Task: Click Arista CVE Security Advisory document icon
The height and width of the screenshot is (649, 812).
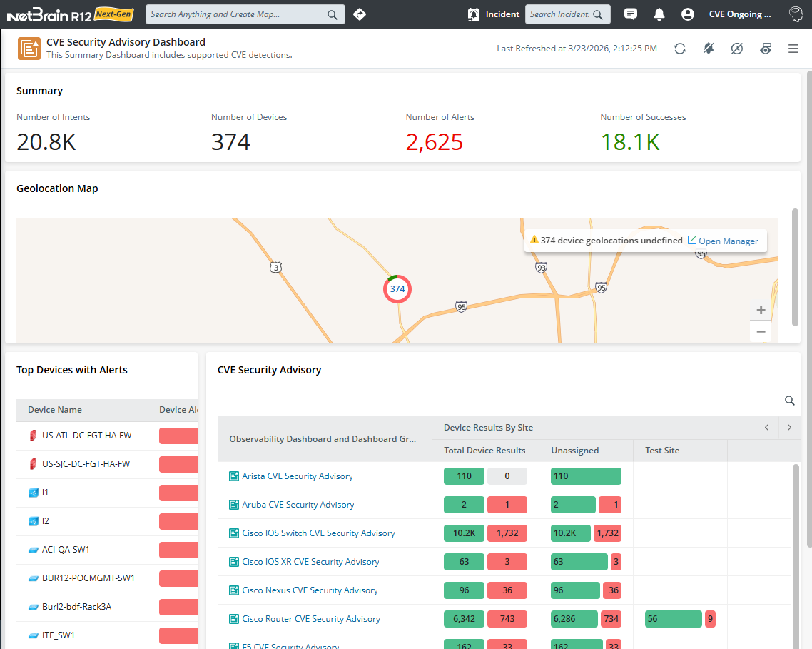Action: [234, 476]
